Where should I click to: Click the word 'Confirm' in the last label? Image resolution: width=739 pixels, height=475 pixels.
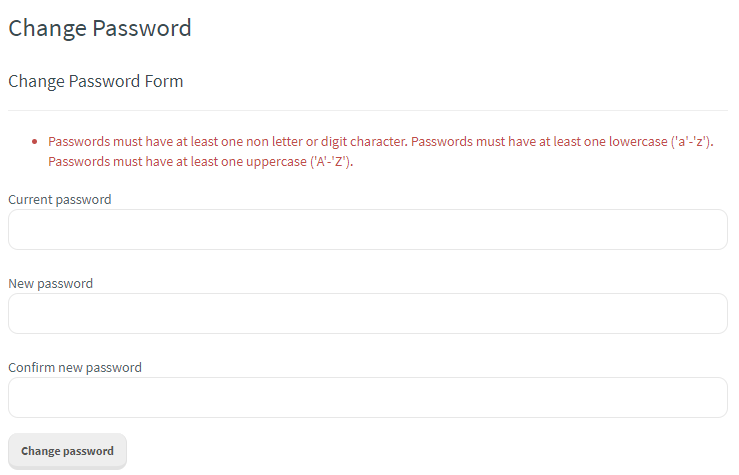[32, 368]
